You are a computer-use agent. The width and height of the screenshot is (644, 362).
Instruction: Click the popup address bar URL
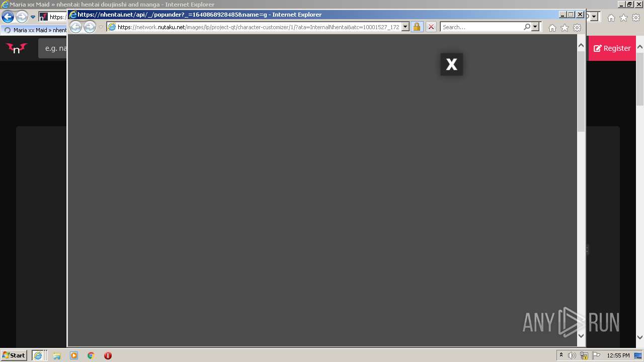pos(258,27)
